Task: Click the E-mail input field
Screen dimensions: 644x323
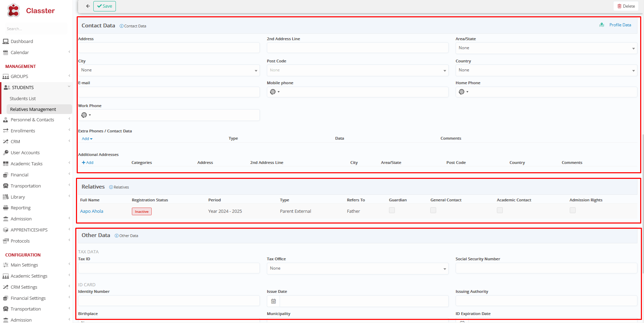Action: click(169, 92)
